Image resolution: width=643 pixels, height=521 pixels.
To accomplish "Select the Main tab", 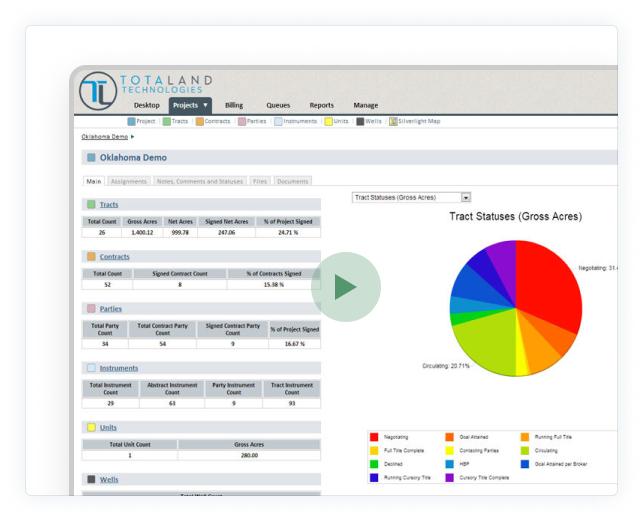I will 94,181.
